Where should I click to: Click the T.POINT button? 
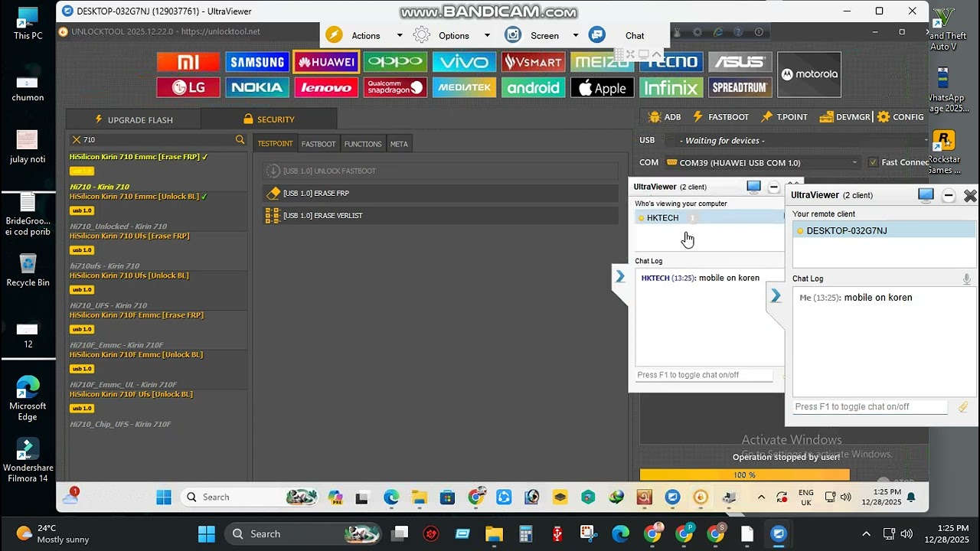[x=784, y=117]
